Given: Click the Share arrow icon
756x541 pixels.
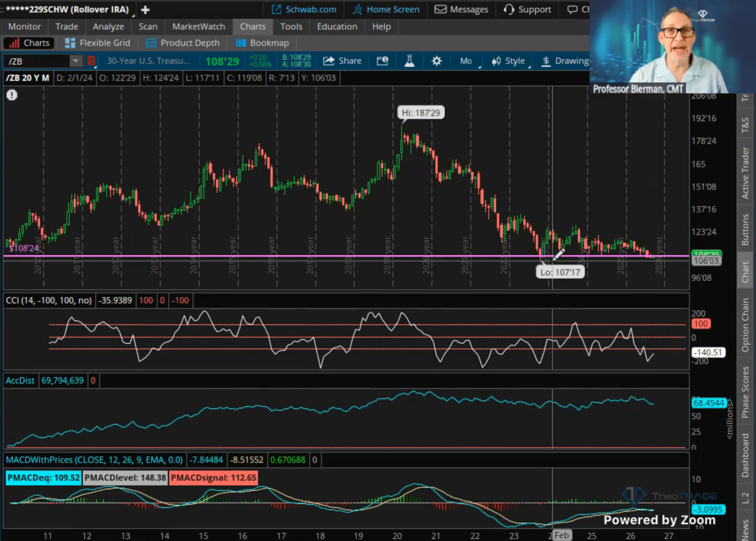Looking at the screenshot, I should (329, 61).
